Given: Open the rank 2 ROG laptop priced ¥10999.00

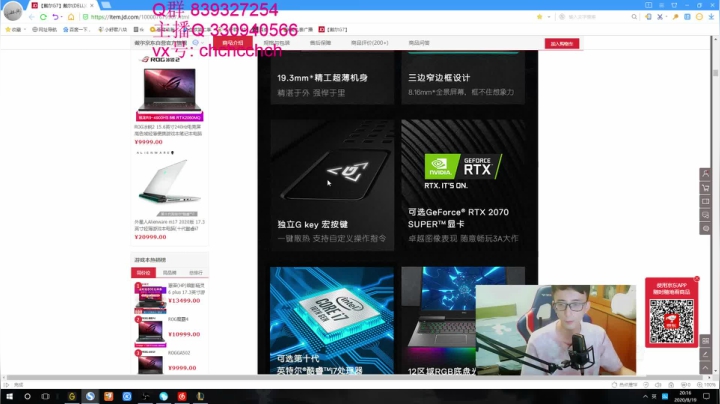Looking at the screenshot, I should tap(150, 332).
